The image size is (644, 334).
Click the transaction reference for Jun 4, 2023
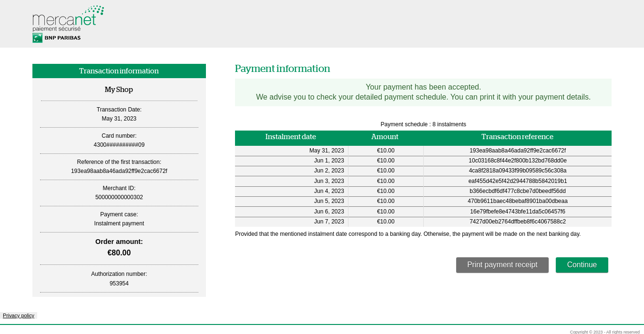point(517,191)
